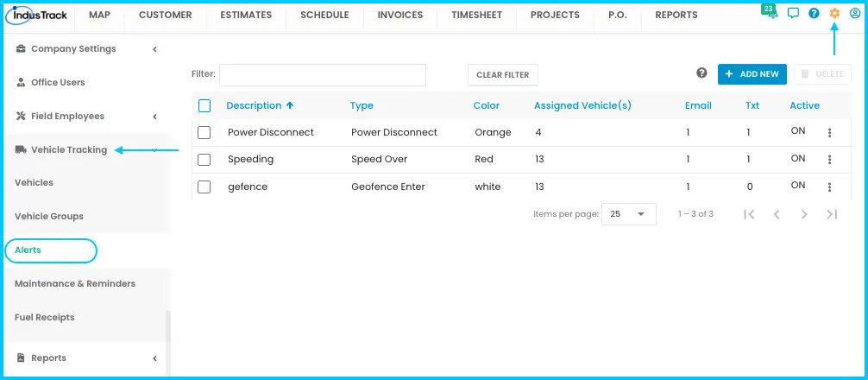Open the REPORTS tab in top navigation
Image resolution: width=868 pixels, height=380 pixels.
click(x=676, y=16)
